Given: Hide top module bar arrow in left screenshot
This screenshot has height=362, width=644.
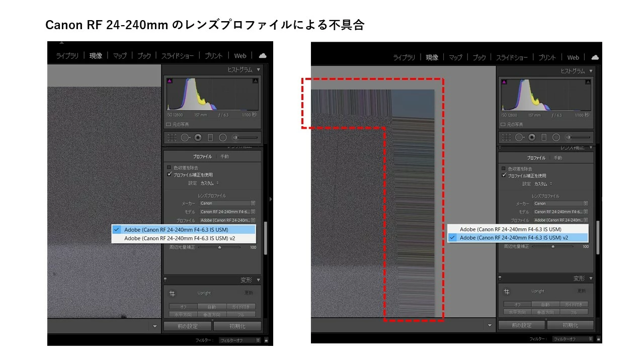Looking at the screenshot, I should [x=62, y=43].
